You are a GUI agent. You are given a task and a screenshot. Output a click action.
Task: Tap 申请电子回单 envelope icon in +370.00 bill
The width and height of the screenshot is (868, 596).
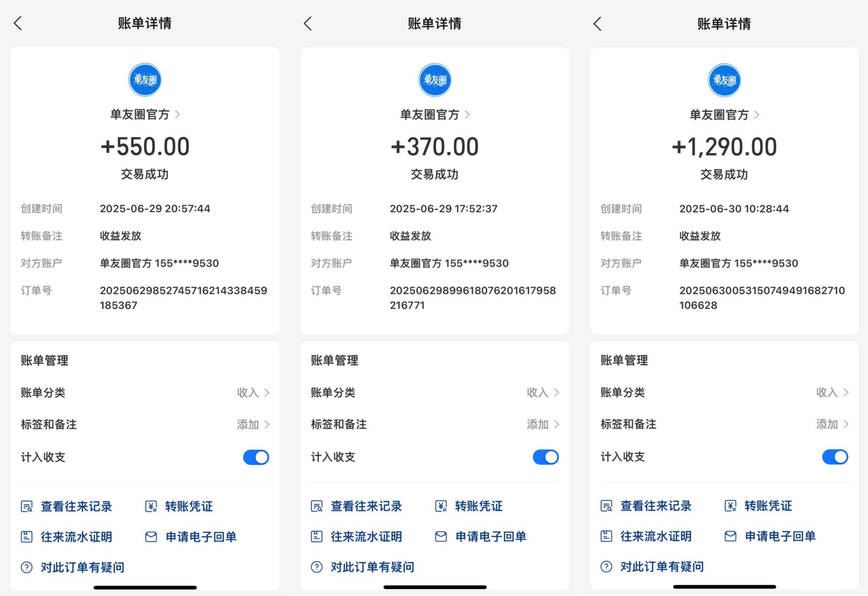pos(441,537)
